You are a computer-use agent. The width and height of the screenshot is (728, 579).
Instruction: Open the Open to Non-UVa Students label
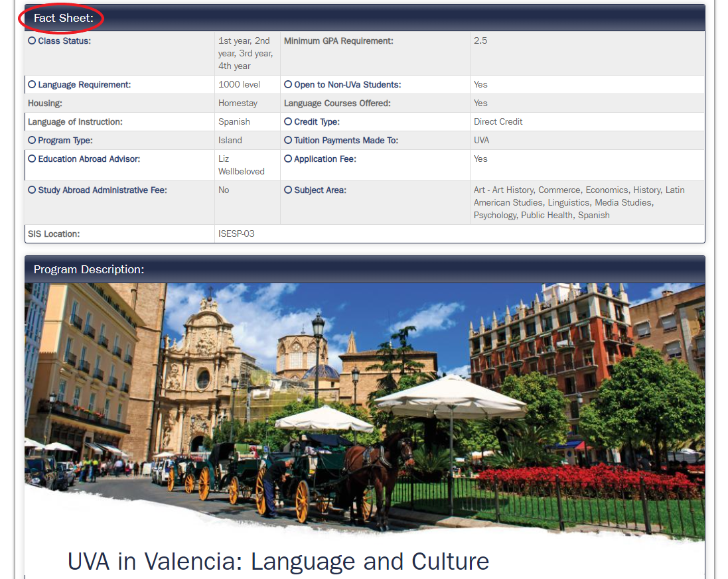[x=348, y=84]
